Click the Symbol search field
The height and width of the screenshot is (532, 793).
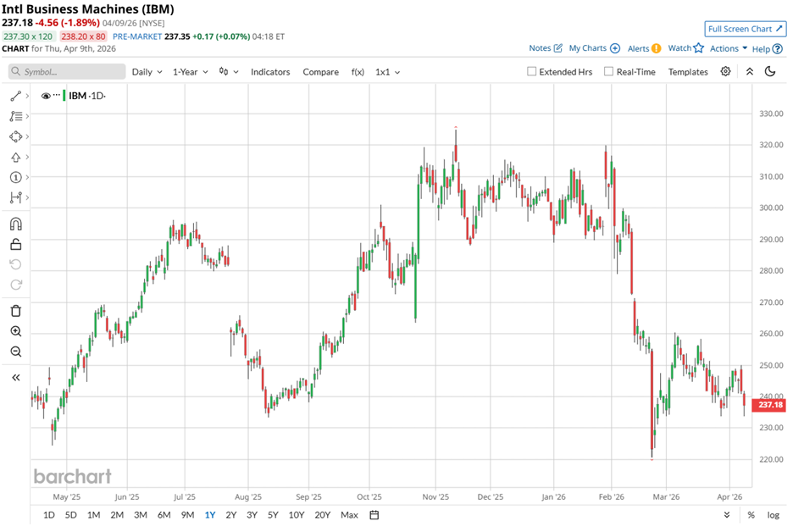(x=68, y=72)
